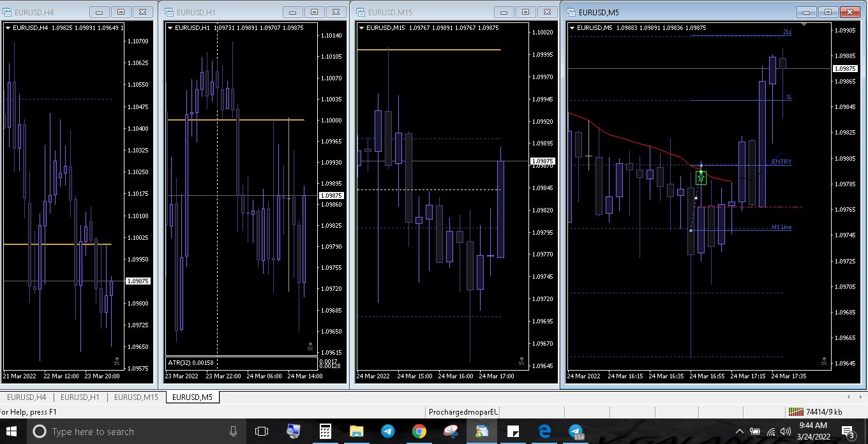Launch Google Chrome from taskbar
868x444 pixels.
tap(419, 431)
